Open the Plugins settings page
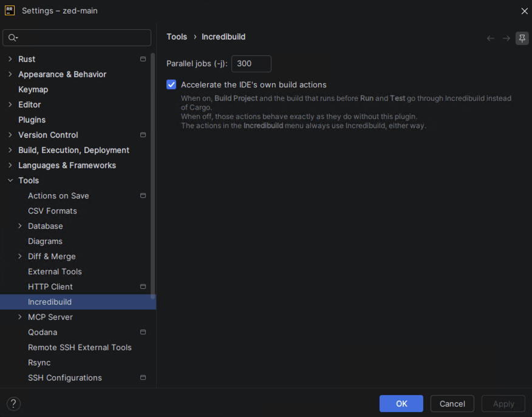532x417 pixels. (x=32, y=120)
